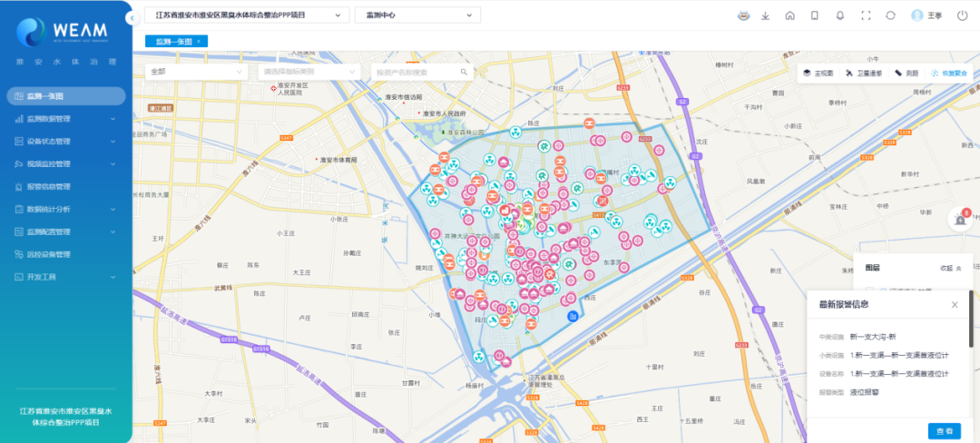Select the 监测一张图 tab
This screenshot has height=443, width=980.
pos(172,41)
